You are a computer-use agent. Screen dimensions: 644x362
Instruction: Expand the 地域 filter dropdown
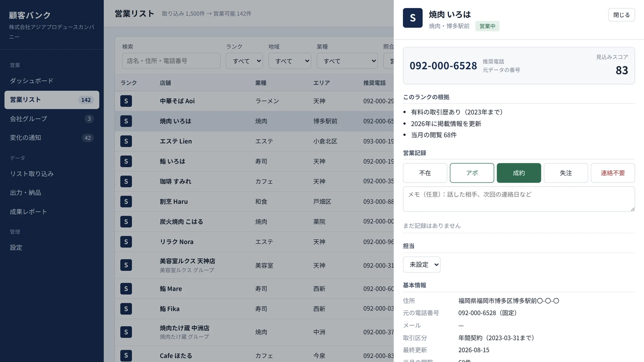(290, 61)
